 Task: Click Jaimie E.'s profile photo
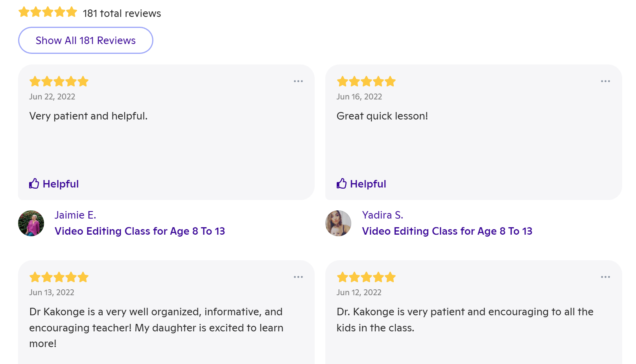(31, 223)
